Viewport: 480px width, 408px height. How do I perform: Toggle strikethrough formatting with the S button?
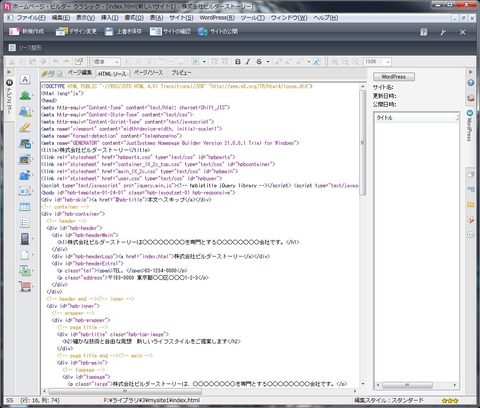259,62
